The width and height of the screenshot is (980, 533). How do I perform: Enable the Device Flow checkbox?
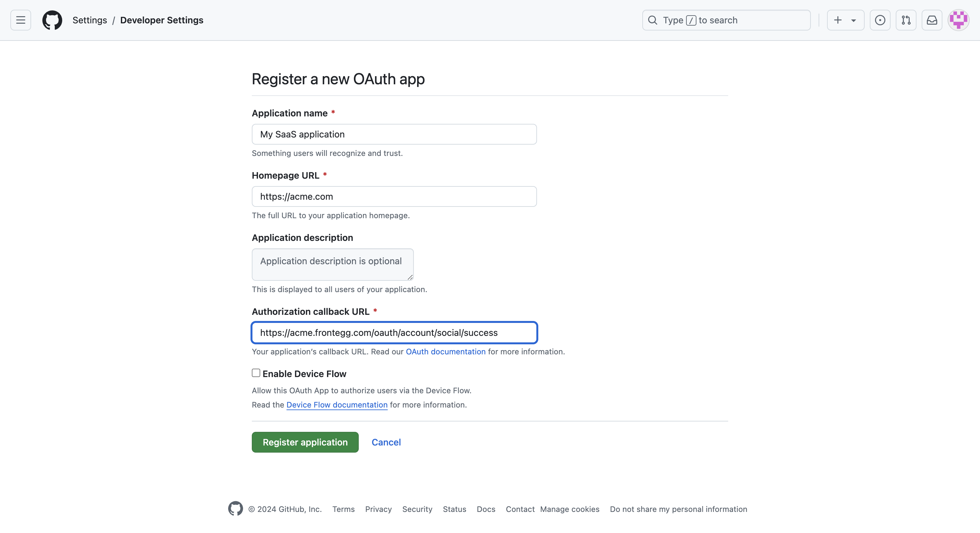click(x=256, y=373)
